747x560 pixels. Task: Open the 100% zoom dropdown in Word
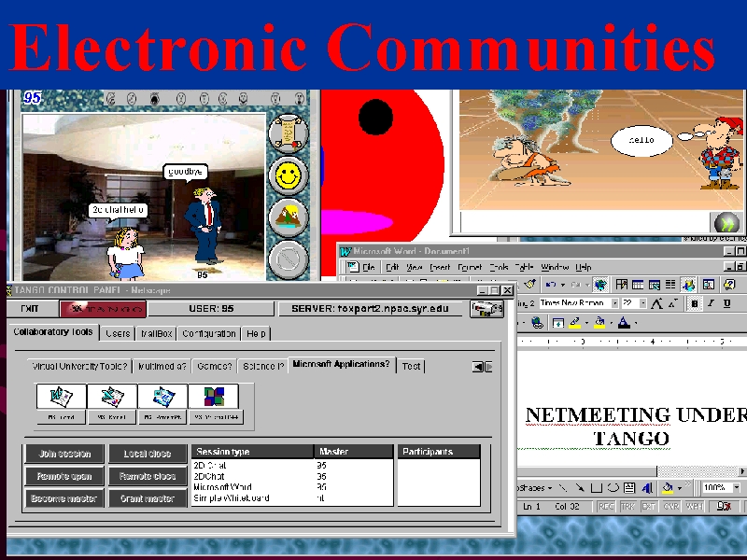point(737,487)
